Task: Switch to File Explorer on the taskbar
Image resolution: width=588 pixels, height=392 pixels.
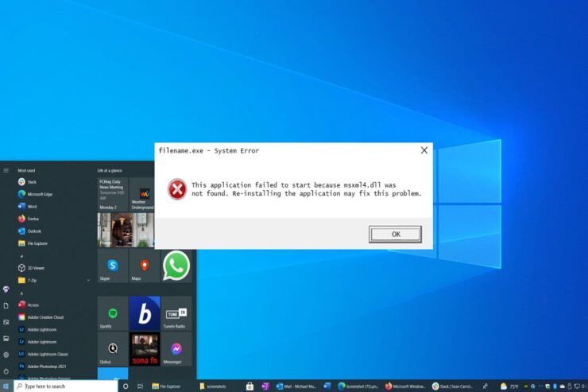Action: pos(167,386)
